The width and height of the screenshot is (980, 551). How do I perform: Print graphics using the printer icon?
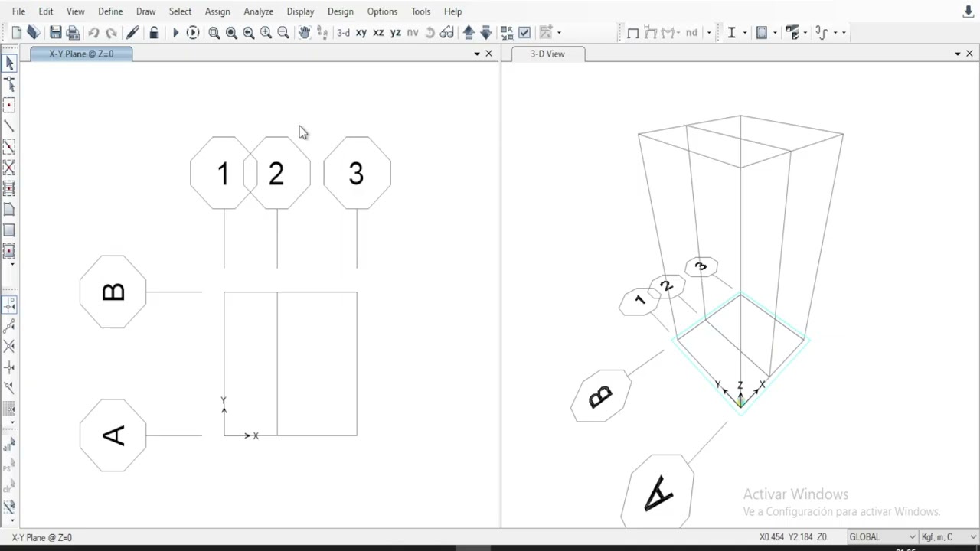click(x=73, y=32)
